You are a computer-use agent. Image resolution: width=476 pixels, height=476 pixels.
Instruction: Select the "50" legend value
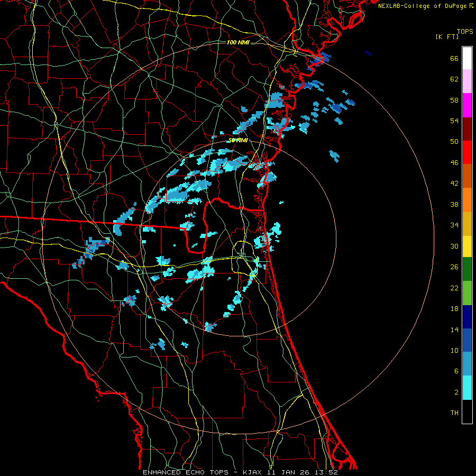[454, 142]
